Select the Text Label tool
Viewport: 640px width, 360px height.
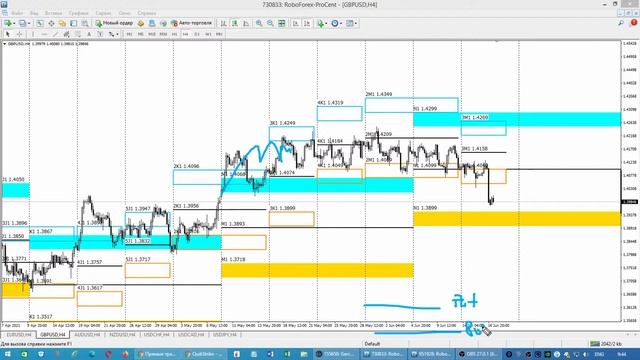(x=100, y=34)
